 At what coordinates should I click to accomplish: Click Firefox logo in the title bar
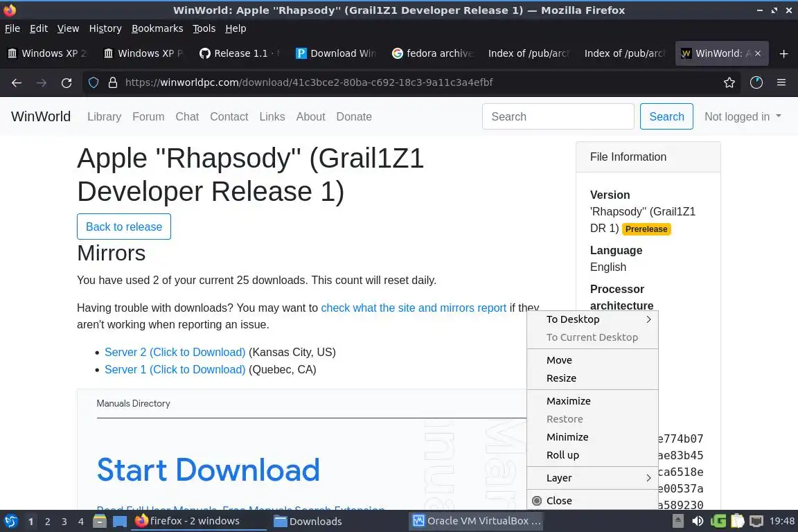point(9,10)
